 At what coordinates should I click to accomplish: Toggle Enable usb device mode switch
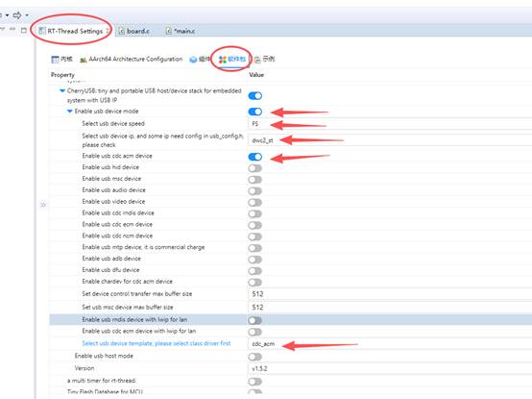click(x=255, y=112)
